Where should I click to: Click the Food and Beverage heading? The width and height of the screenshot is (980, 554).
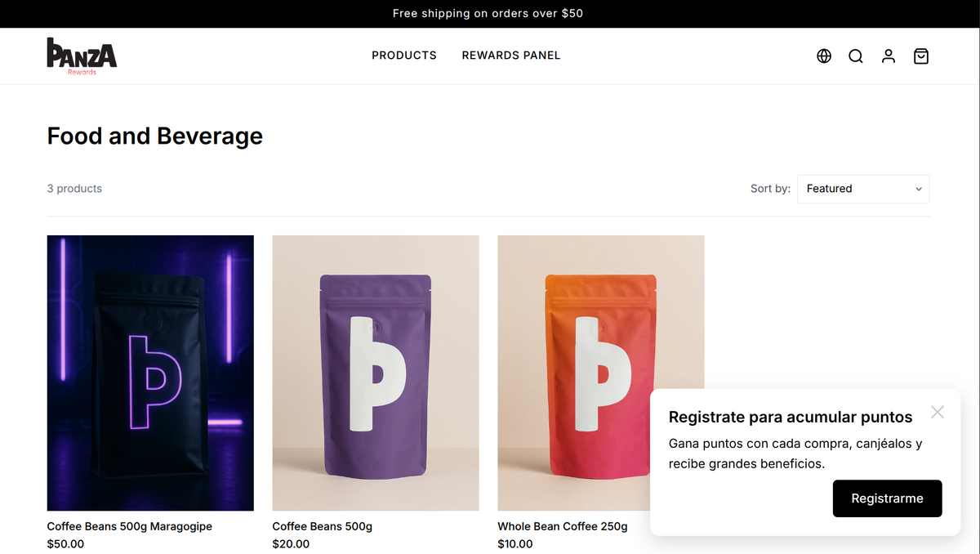coord(155,136)
